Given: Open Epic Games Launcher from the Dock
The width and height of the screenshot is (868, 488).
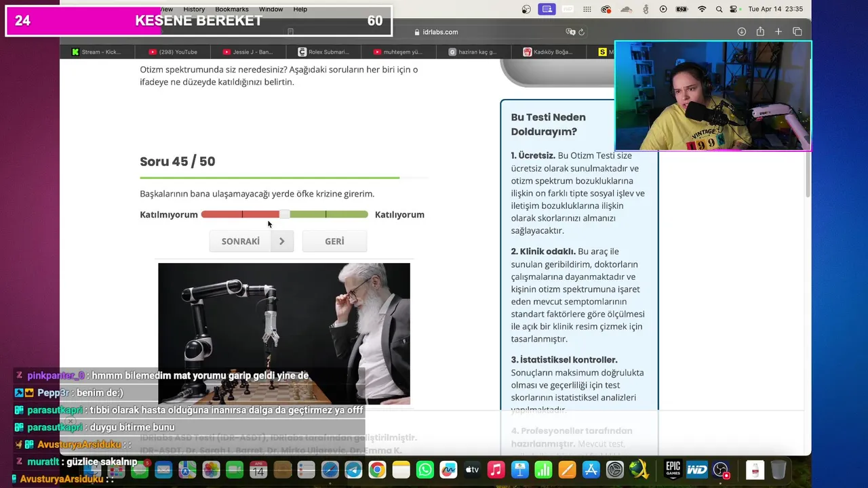Looking at the screenshot, I should point(673,469).
